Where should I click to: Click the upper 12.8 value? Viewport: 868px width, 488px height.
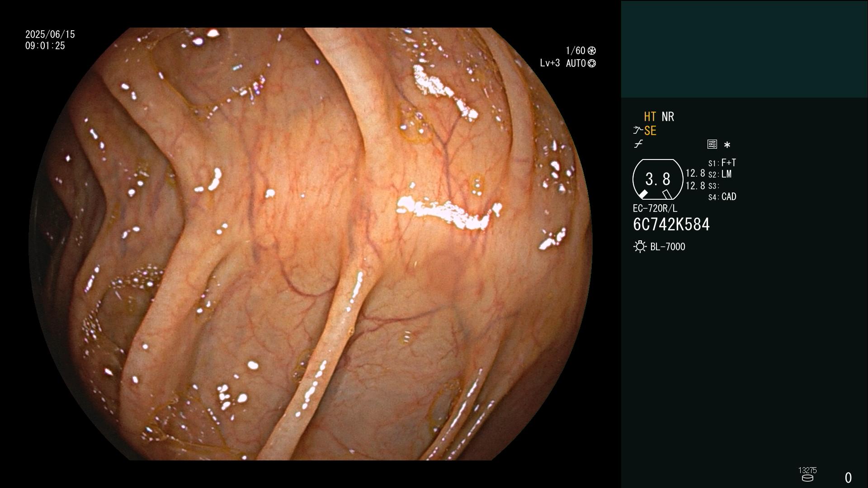[695, 173]
